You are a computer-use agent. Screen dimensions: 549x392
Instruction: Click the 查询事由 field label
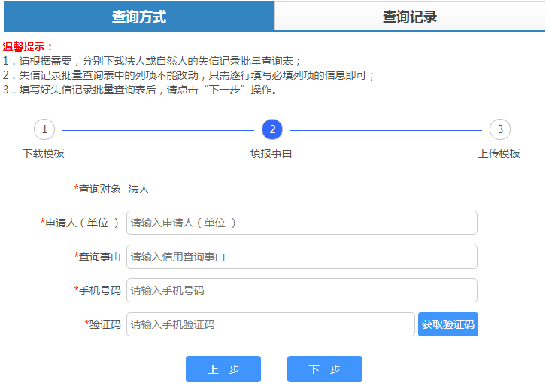(99, 257)
